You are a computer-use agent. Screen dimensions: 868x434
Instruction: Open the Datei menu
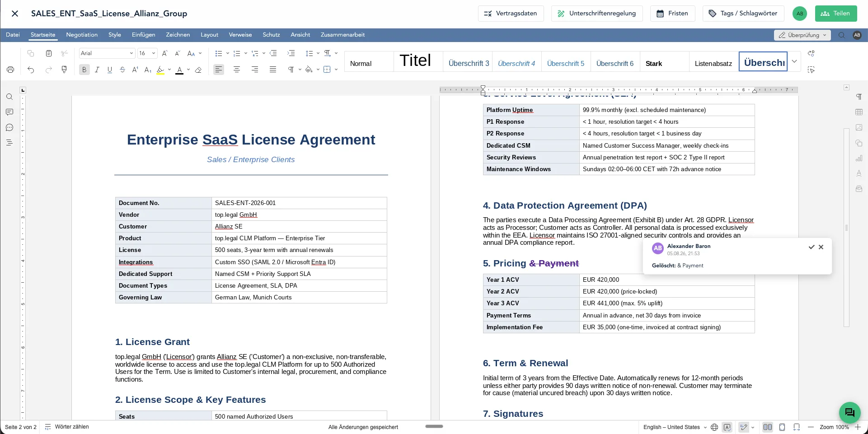13,35
